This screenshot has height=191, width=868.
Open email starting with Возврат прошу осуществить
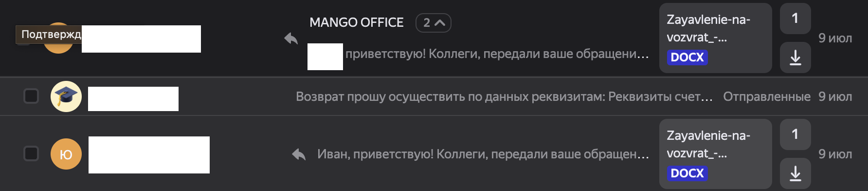click(x=504, y=96)
